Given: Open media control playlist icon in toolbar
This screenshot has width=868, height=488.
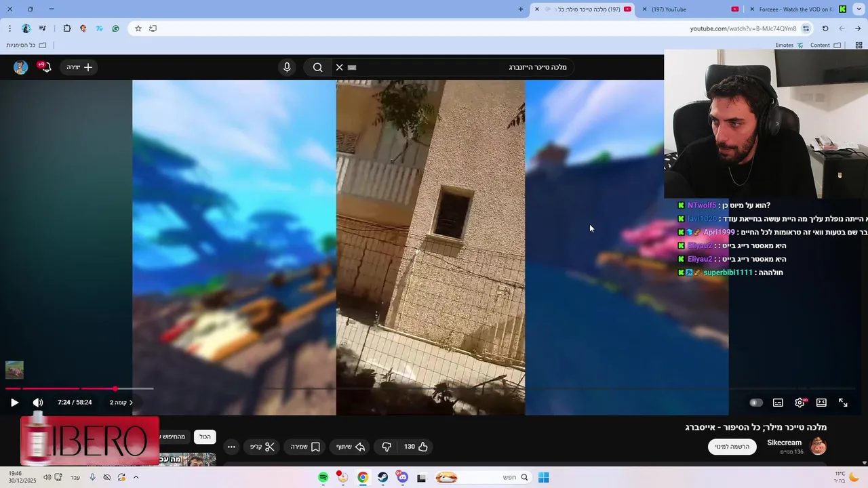Looking at the screenshot, I should [43, 28].
